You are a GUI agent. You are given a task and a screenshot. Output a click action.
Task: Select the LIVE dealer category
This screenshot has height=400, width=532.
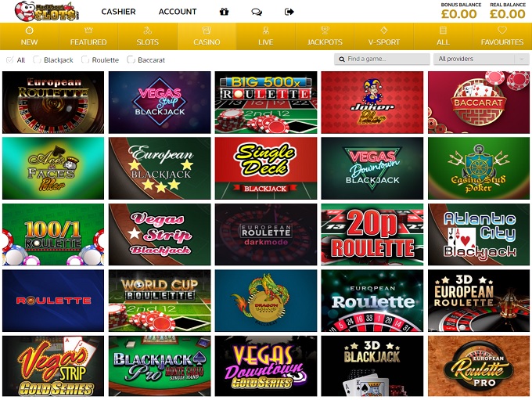point(266,36)
